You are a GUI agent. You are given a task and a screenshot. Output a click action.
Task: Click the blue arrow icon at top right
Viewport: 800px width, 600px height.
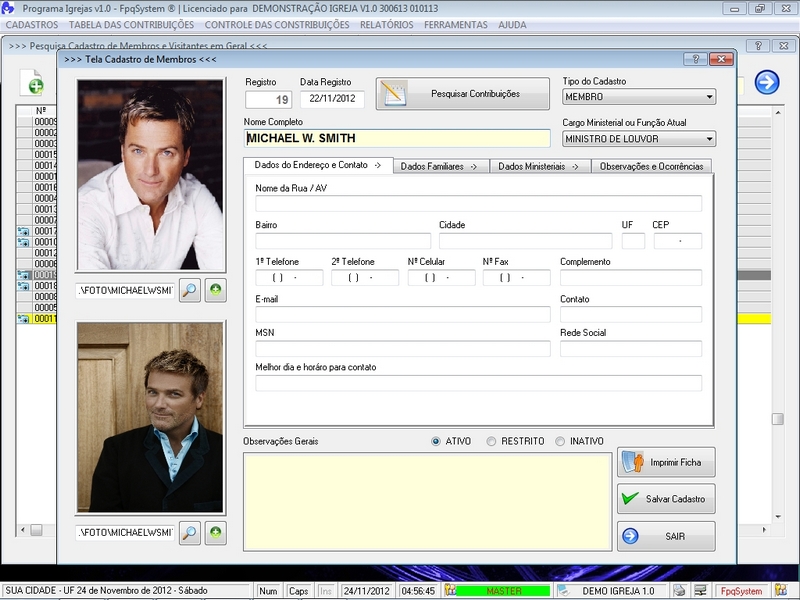coord(767,82)
